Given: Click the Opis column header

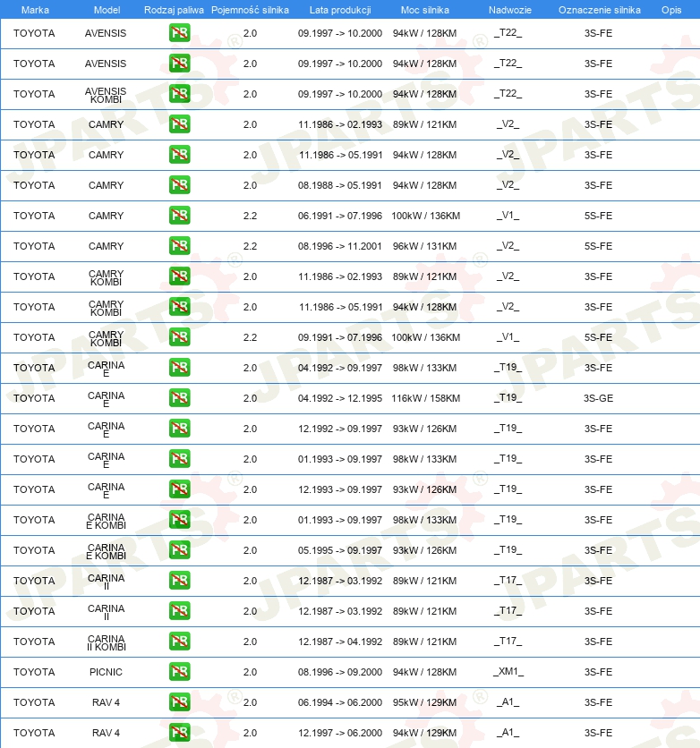Looking at the screenshot, I should [x=670, y=10].
